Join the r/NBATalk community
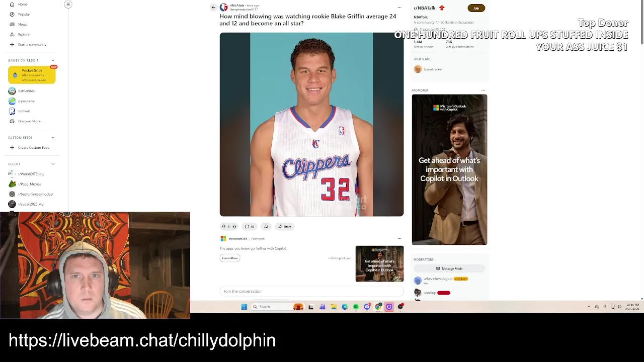This screenshot has height=362, width=644. point(476,8)
